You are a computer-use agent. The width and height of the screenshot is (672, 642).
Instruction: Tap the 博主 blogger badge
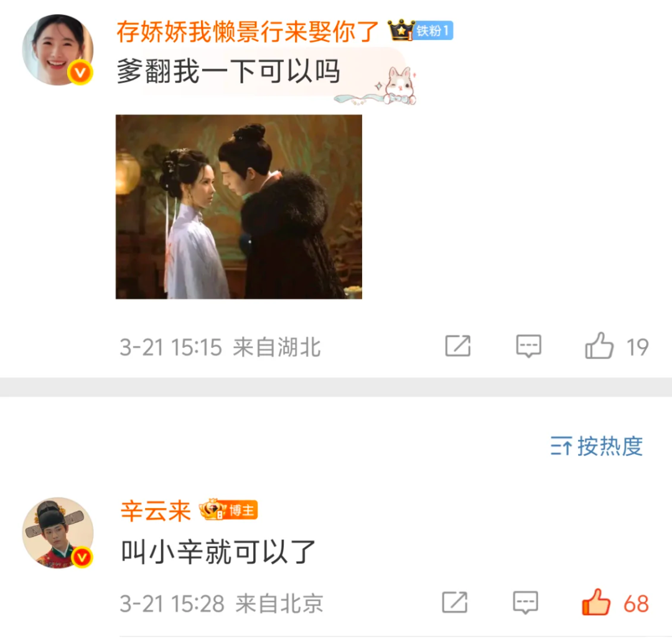click(241, 511)
